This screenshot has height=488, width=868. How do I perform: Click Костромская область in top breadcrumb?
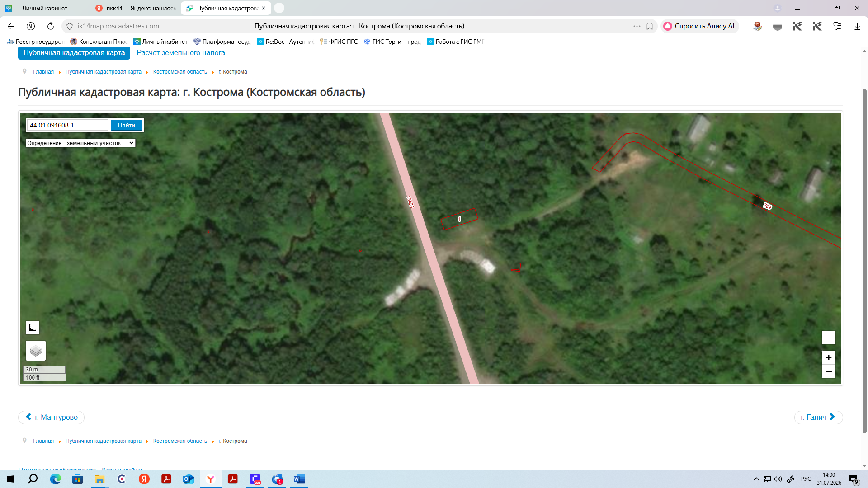pyautogui.click(x=180, y=72)
